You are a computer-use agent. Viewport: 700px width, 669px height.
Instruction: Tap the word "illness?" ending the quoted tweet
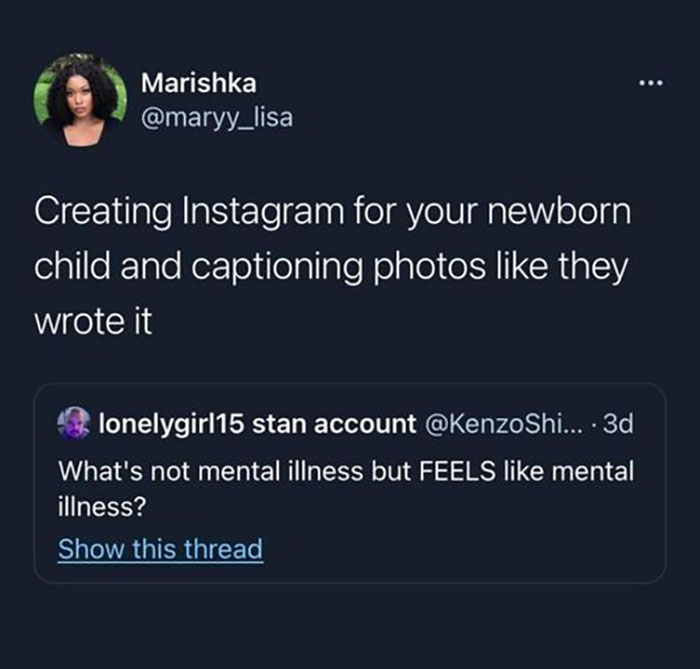pos(102,507)
